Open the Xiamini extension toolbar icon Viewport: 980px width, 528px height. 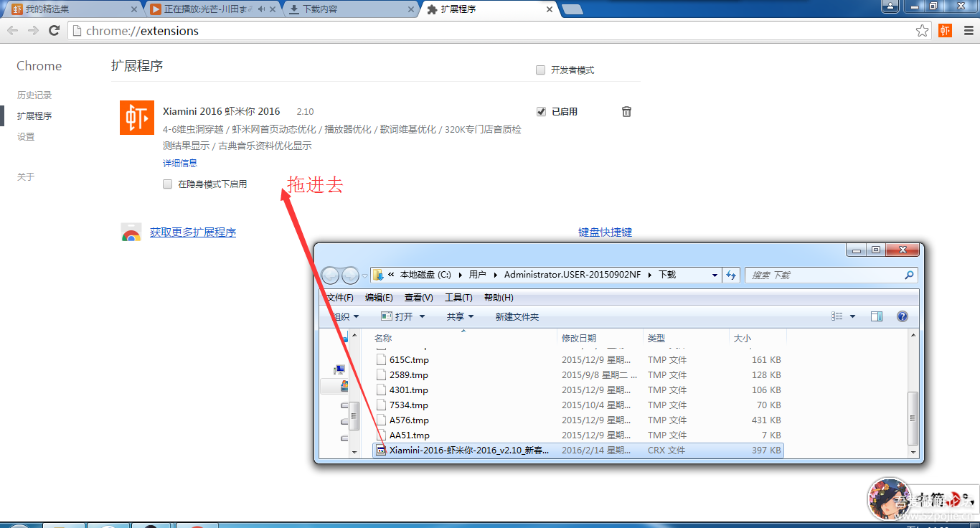[x=945, y=31]
